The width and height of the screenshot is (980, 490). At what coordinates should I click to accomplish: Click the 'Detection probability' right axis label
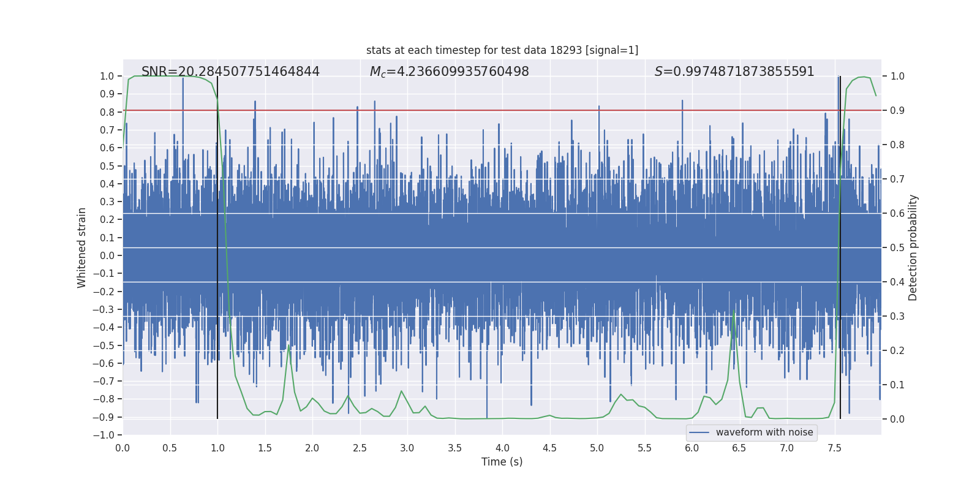(x=913, y=247)
